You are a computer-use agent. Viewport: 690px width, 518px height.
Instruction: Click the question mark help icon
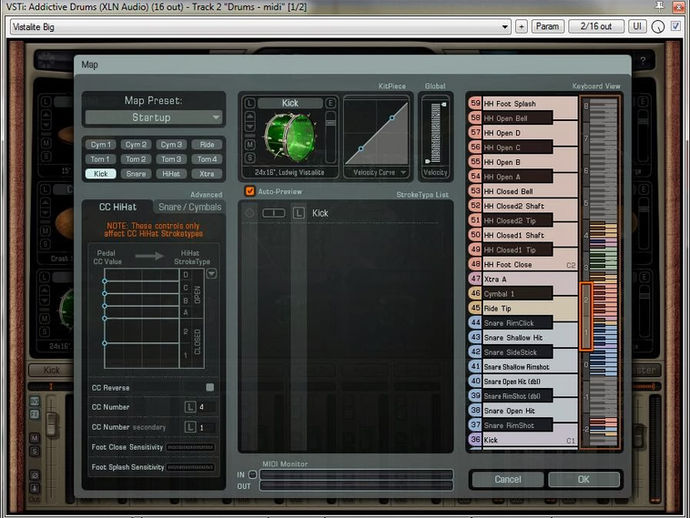click(643, 61)
